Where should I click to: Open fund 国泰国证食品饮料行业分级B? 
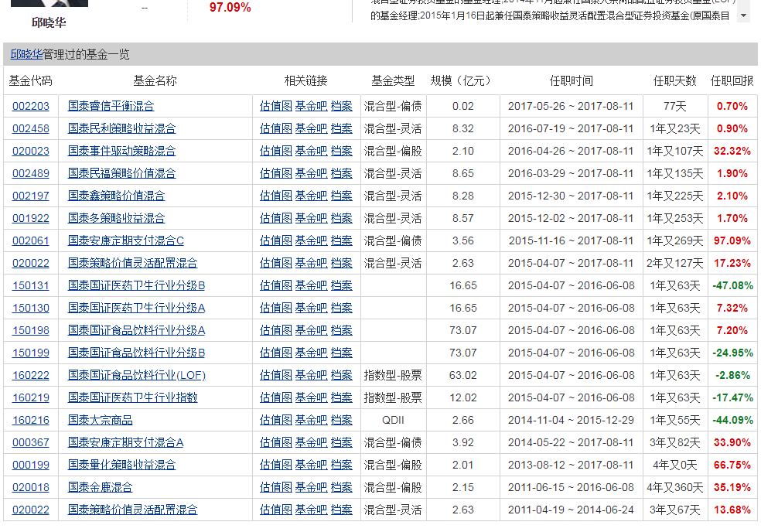tap(136, 353)
